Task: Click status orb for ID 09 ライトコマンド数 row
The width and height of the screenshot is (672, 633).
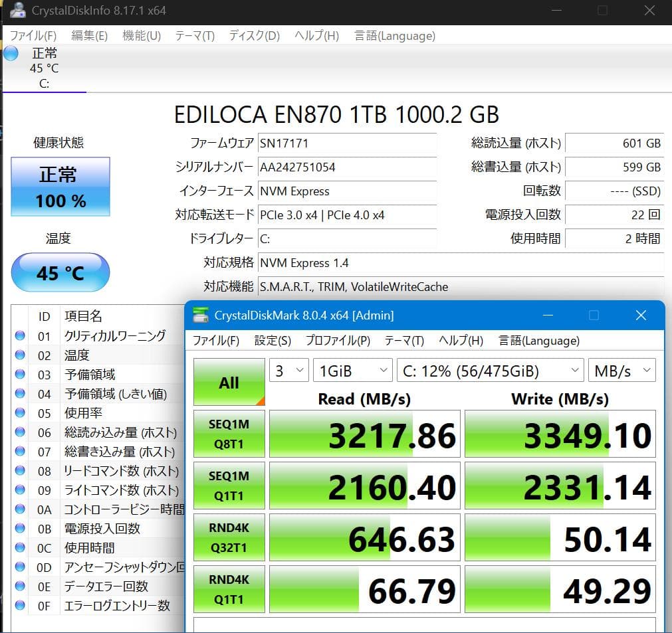Action: (20, 490)
